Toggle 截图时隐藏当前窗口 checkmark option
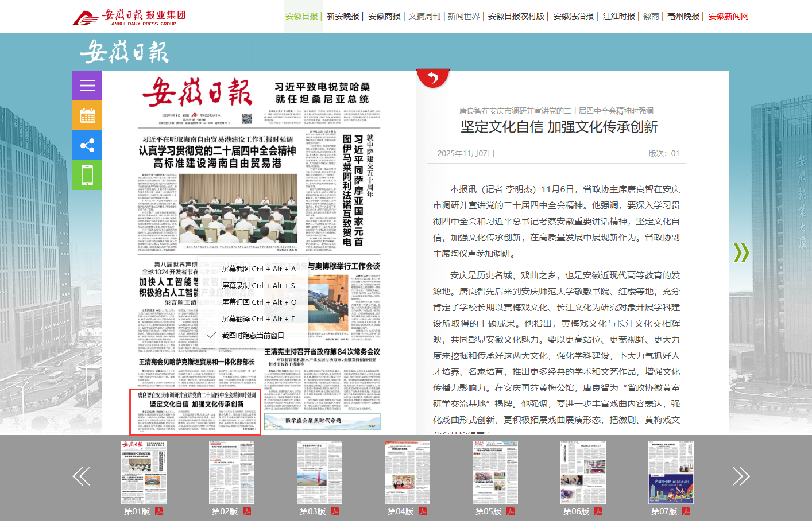 (x=253, y=335)
